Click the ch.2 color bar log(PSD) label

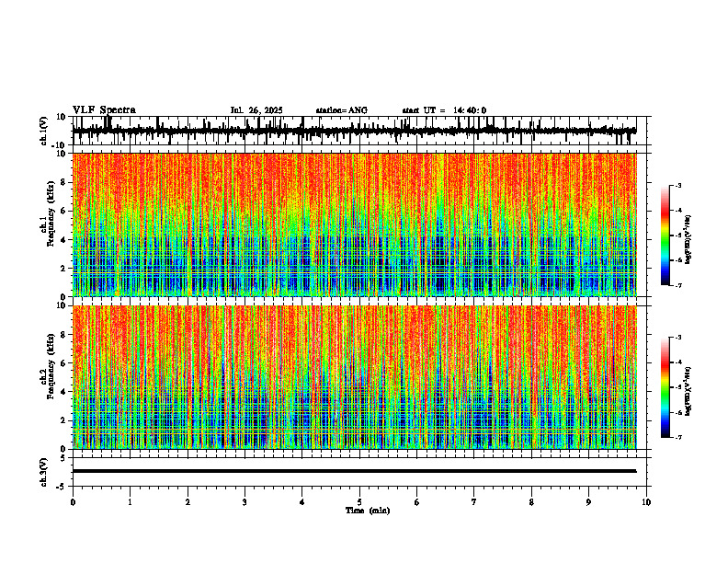point(689,391)
